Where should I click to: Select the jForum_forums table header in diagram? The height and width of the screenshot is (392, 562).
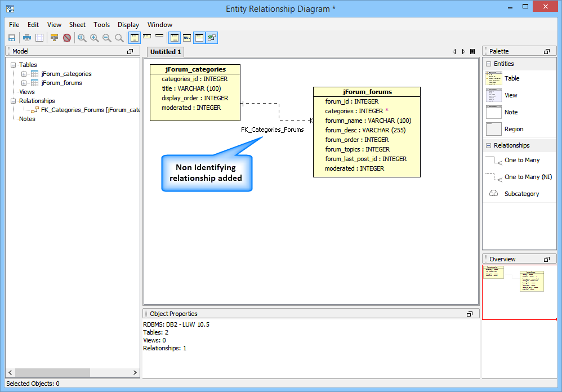coord(367,92)
